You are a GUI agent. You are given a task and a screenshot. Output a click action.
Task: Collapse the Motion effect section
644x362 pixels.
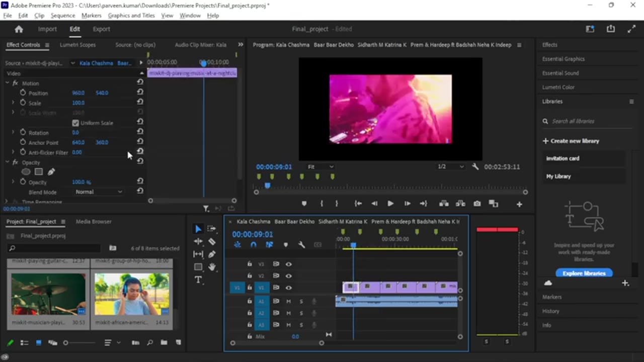tap(8, 83)
